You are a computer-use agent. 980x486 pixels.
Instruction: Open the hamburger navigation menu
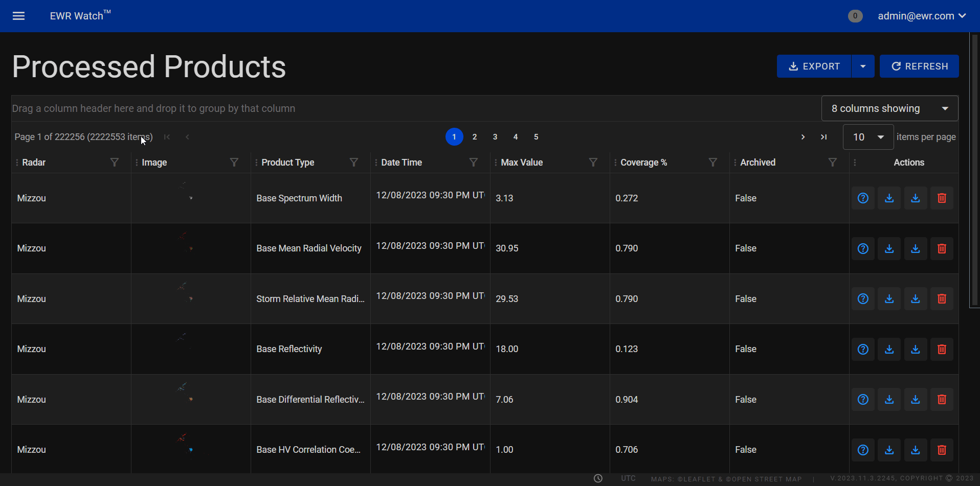pos(18,16)
